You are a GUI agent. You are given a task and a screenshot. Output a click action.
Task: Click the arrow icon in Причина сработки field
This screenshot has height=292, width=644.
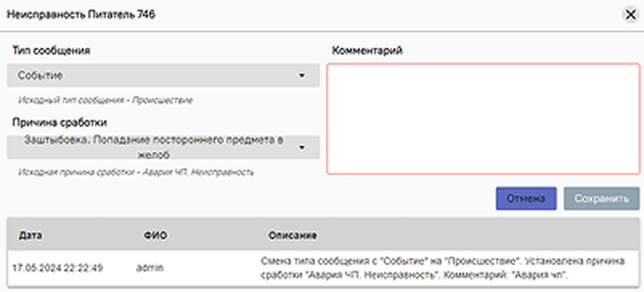tap(301, 147)
